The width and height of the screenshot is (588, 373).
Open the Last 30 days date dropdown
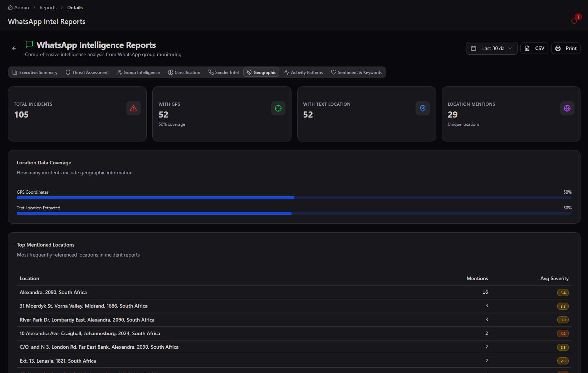(492, 48)
